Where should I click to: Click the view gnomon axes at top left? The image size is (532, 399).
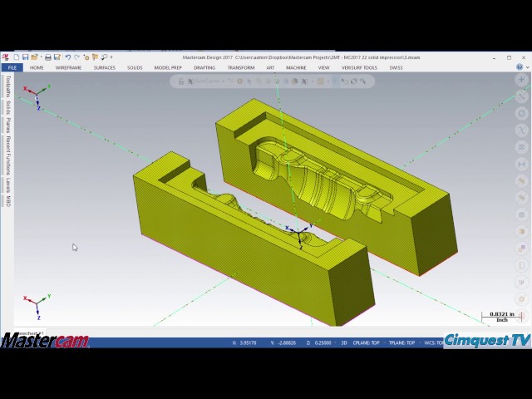click(x=37, y=97)
